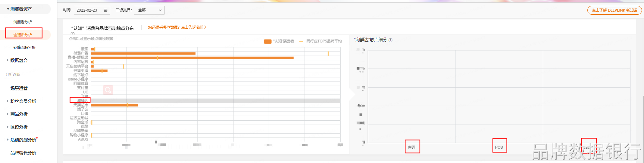Click the istore小程序 chart row label
This screenshot has width=644, height=163.
coord(78,79)
